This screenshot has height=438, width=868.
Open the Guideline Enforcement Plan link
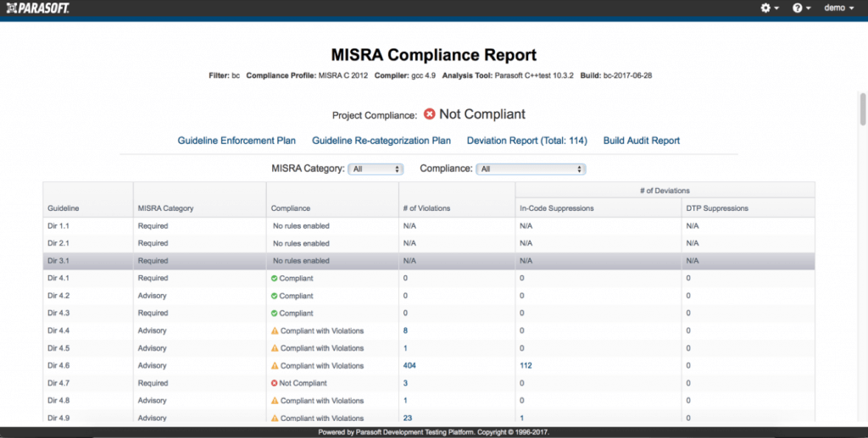coord(236,141)
